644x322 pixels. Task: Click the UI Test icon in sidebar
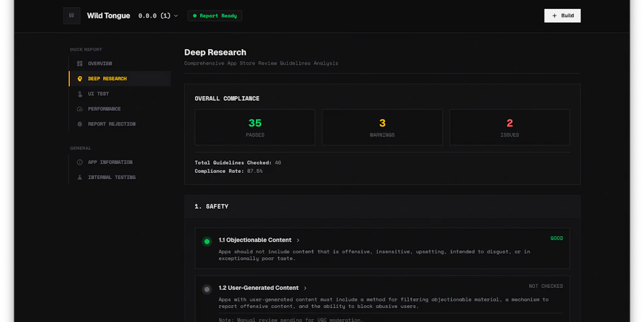tap(80, 94)
